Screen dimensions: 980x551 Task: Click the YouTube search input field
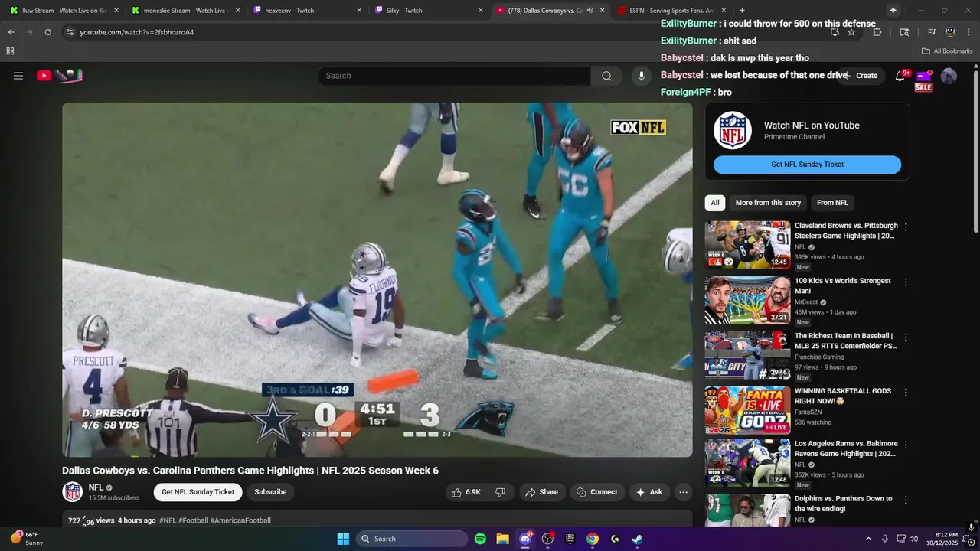click(454, 76)
